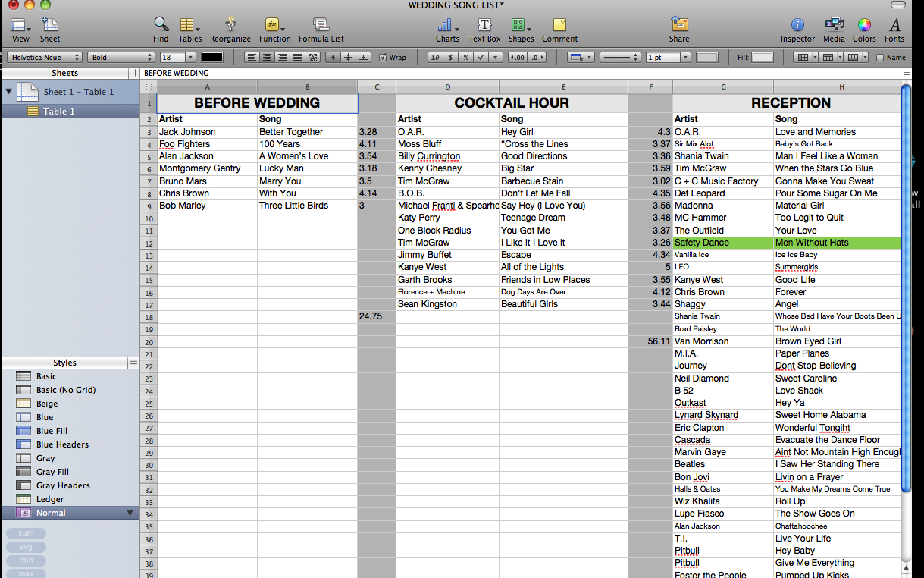Open the Fonts panel
The image size is (924, 578).
894,29
